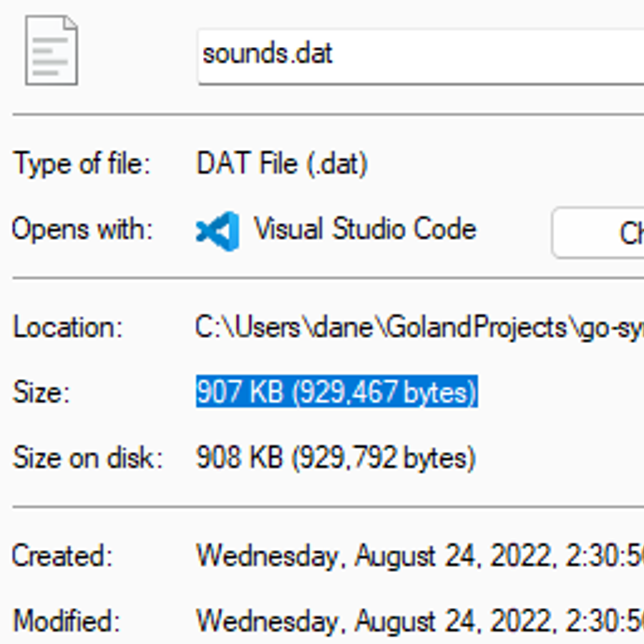Click the 'Visual Studio Code' application name
The height and width of the screenshot is (644, 644).
pos(365,228)
